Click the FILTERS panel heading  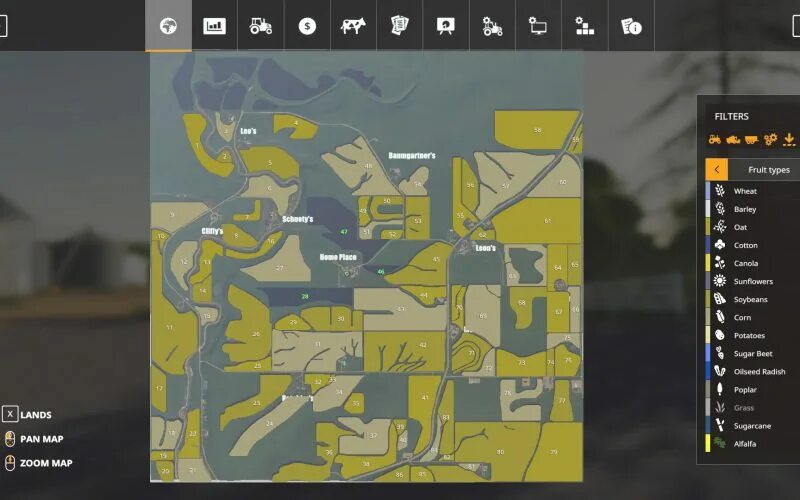point(731,116)
